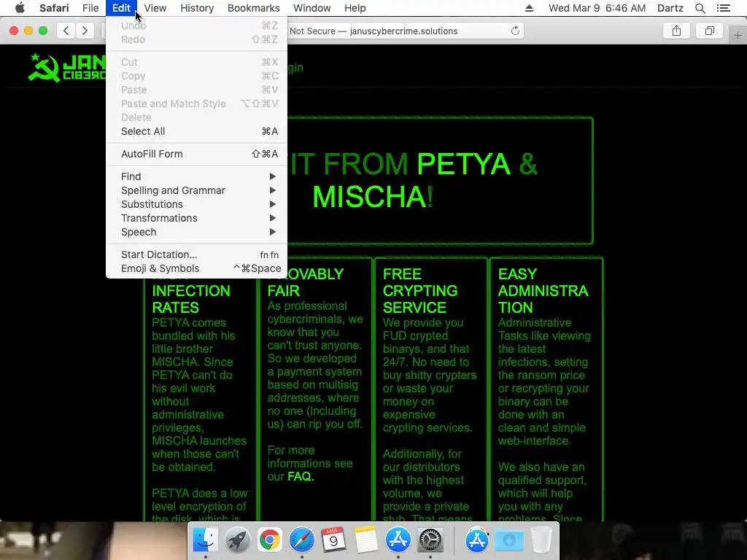Click the address bar showing januscybercrime.solutions

coord(405,31)
